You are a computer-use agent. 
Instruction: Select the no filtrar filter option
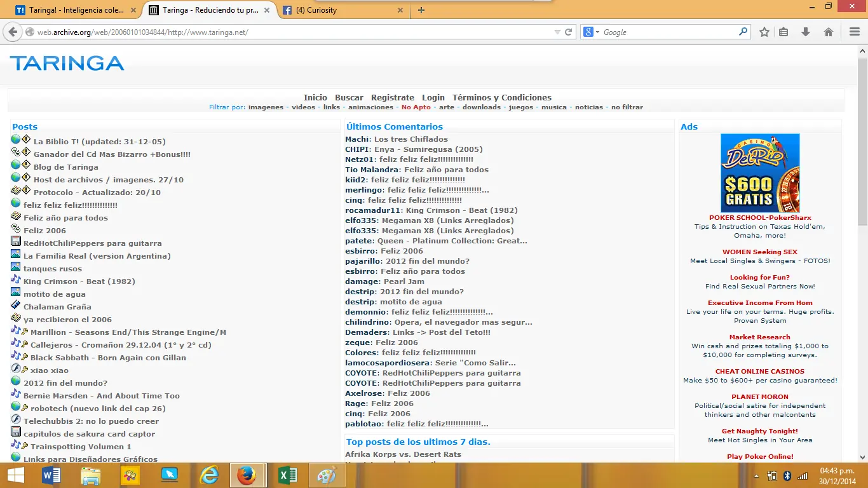[627, 107]
